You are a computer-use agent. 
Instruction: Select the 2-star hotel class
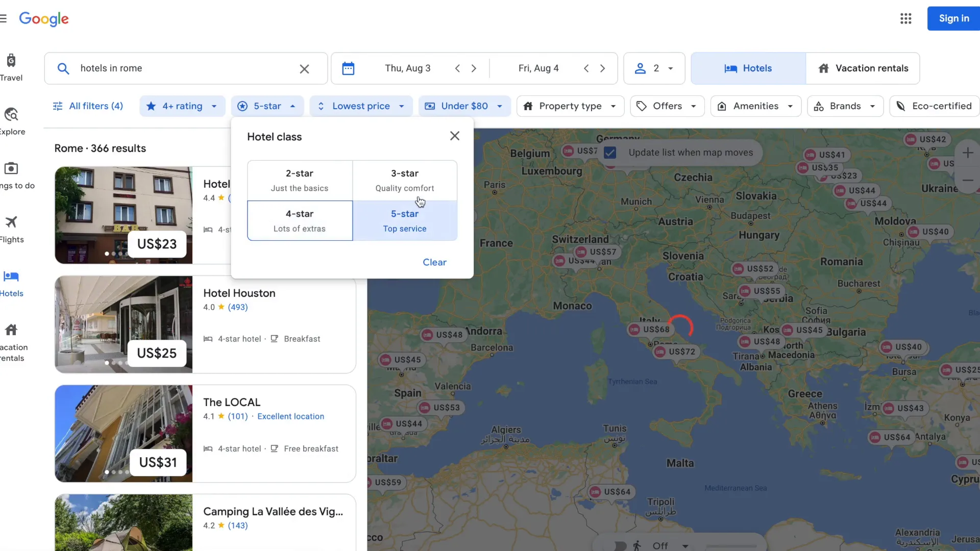coord(300,180)
